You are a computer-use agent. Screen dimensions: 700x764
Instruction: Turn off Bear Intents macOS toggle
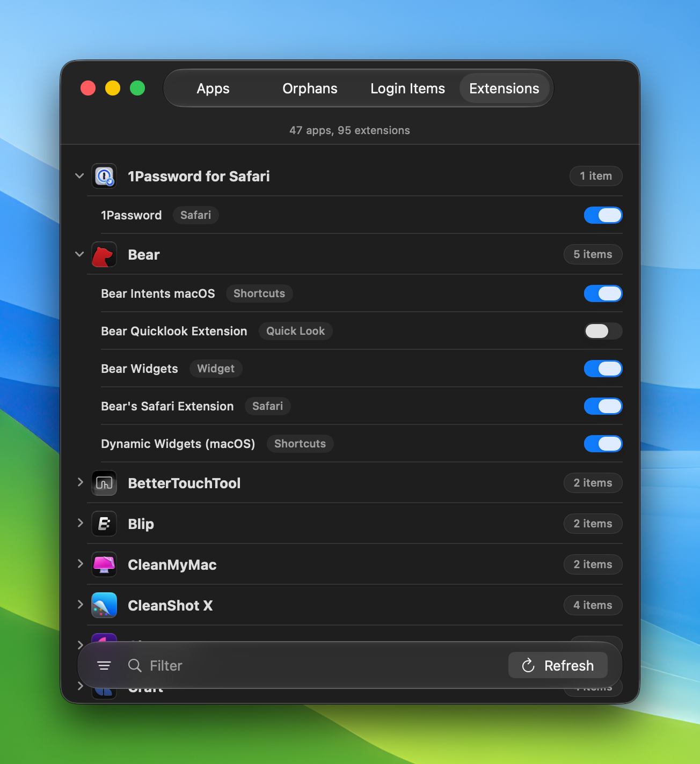603,293
